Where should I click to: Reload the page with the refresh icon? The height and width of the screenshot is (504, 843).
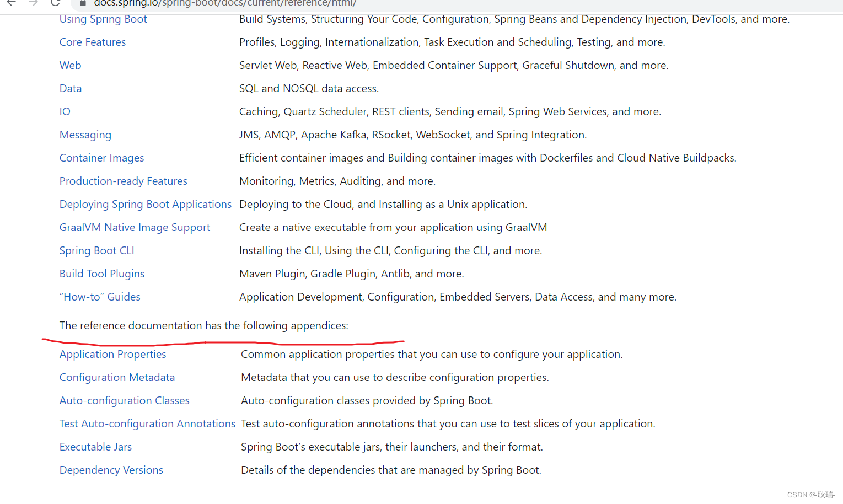click(55, 3)
